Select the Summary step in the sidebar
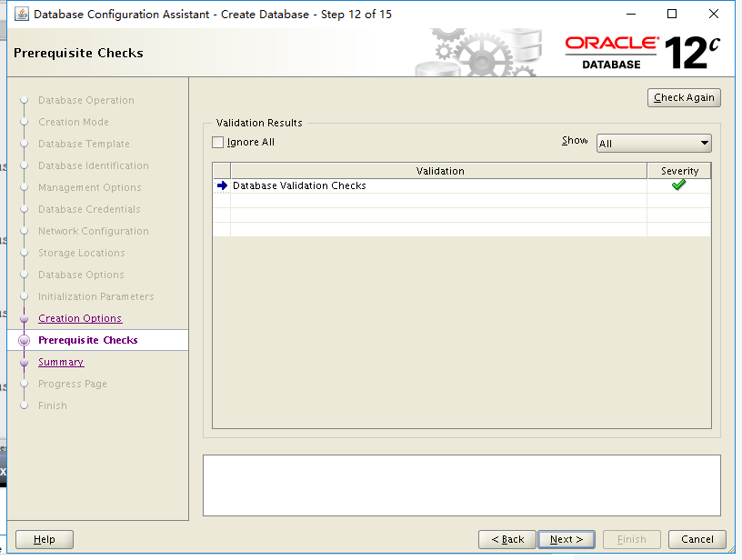Screen dimensions: 742x560 [x=61, y=362]
